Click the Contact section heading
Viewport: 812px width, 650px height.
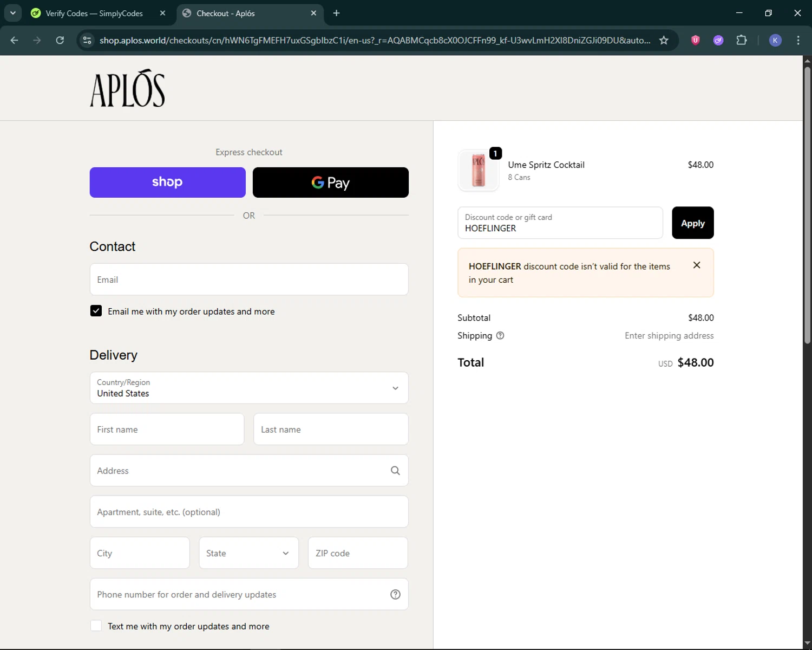click(112, 246)
